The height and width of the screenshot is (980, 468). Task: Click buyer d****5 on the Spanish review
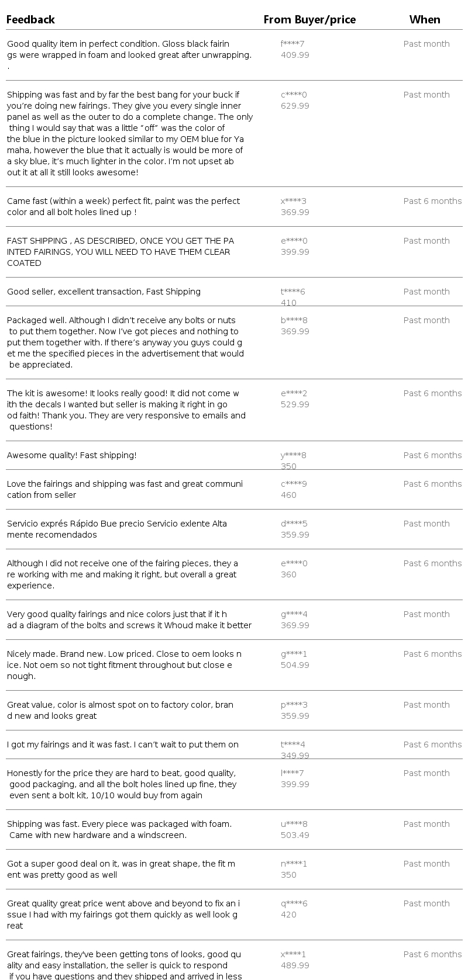[294, 524]
